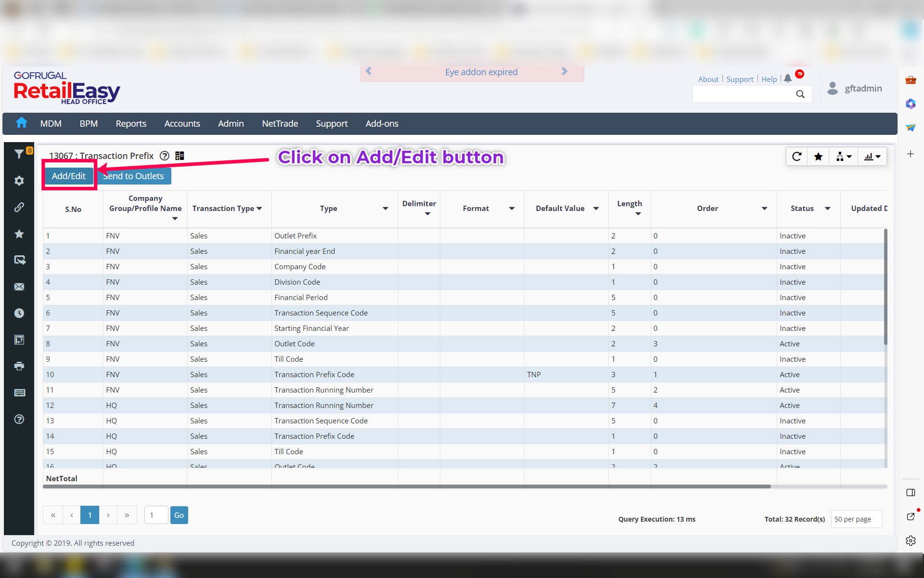The image size is (924, 578).
Task: Expand the chart type dropdown
Action: (872, 157)
